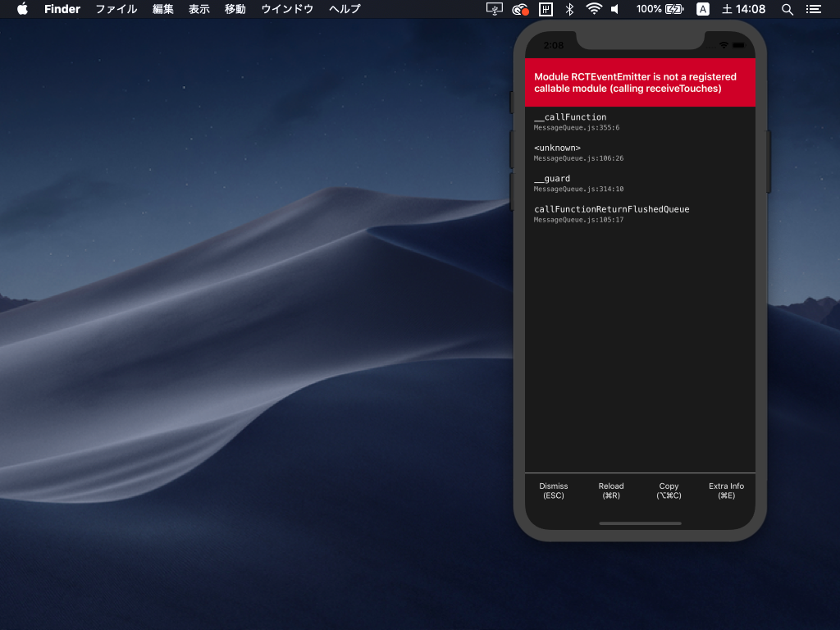840x630 pixels.
Task: Open the Apple menu
Action: pos(22,9)
